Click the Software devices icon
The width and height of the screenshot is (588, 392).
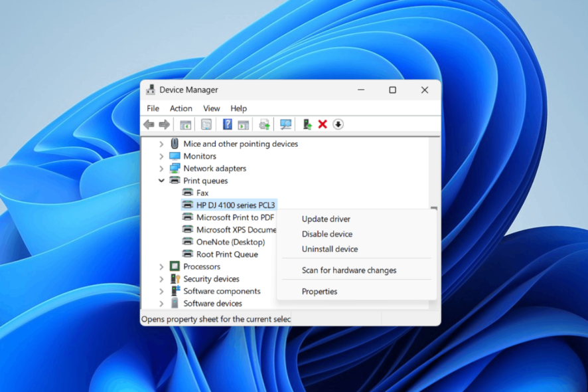175,303
